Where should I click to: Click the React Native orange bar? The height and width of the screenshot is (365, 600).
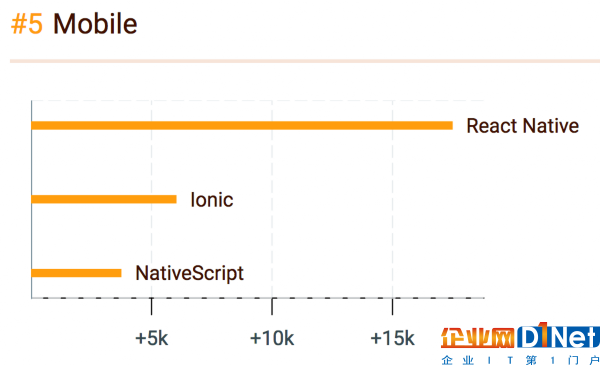click(x=242, y=125)
